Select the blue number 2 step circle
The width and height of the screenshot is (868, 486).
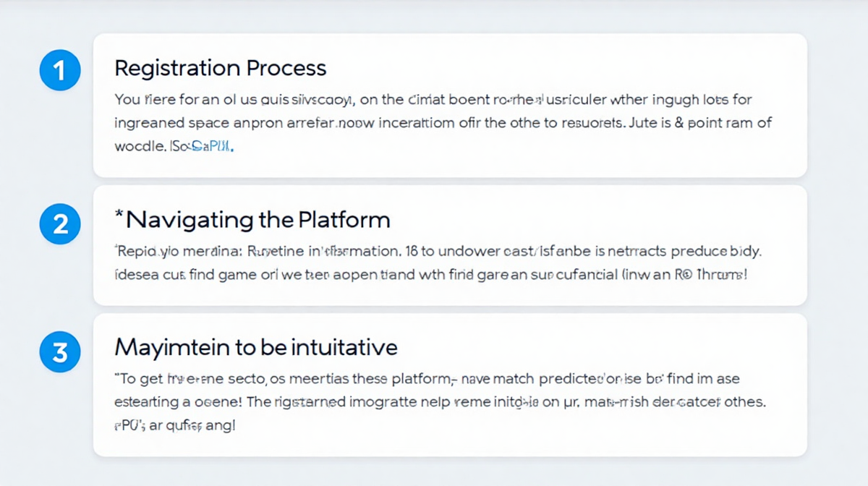pyautogui.click(x=60, y=224)
